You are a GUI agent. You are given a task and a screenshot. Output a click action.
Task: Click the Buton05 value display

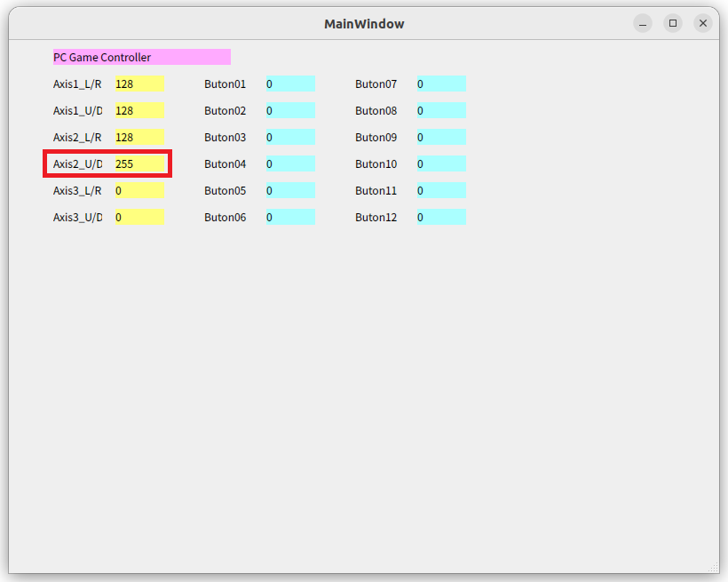289,190
